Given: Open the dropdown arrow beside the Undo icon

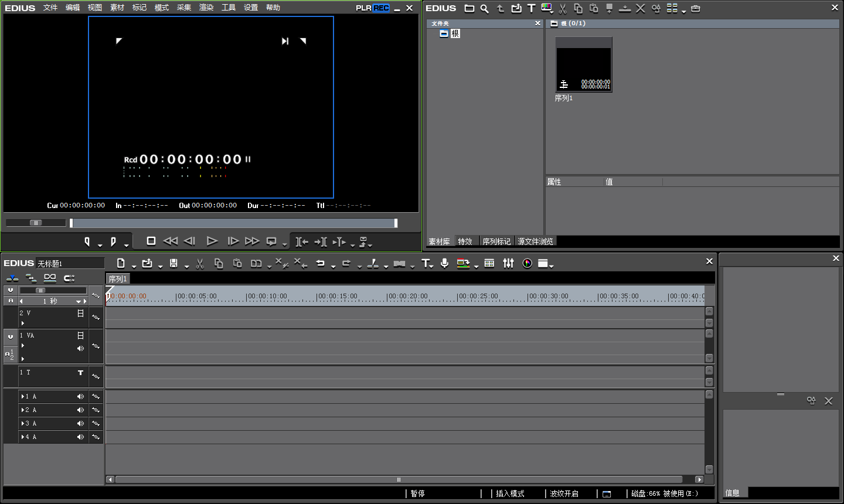Looking at the screenshot, I should tap(333, 267).
